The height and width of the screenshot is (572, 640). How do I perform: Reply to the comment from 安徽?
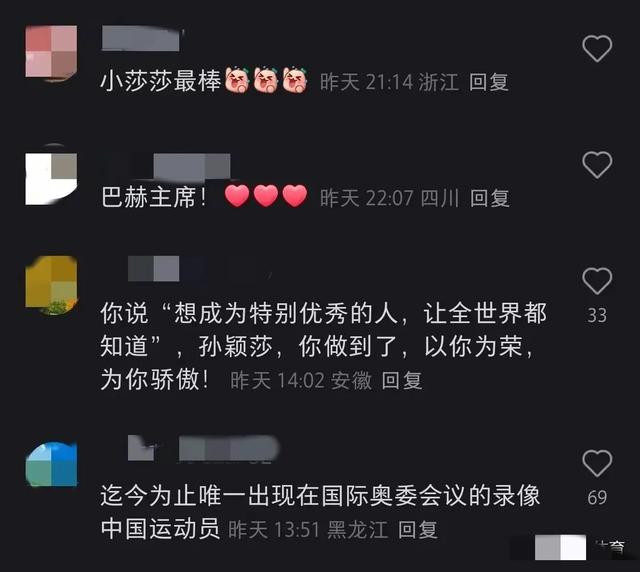click(x=402, y=380)
